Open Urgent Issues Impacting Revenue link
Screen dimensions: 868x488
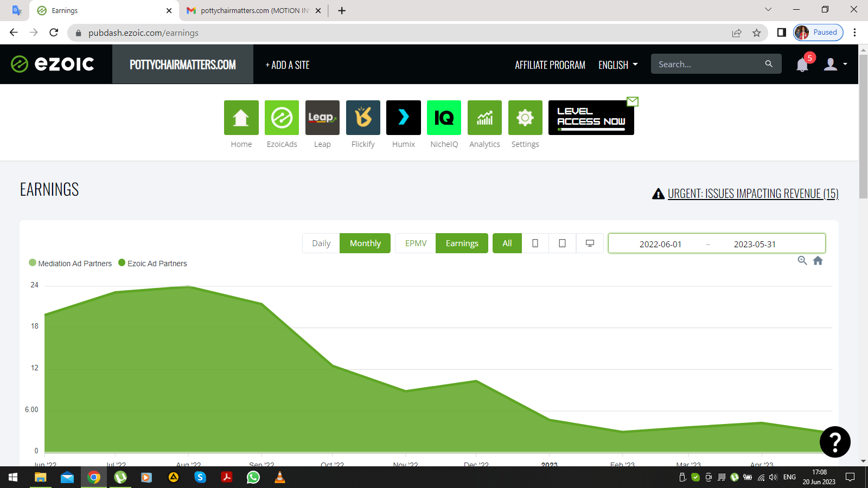[753, 194]
